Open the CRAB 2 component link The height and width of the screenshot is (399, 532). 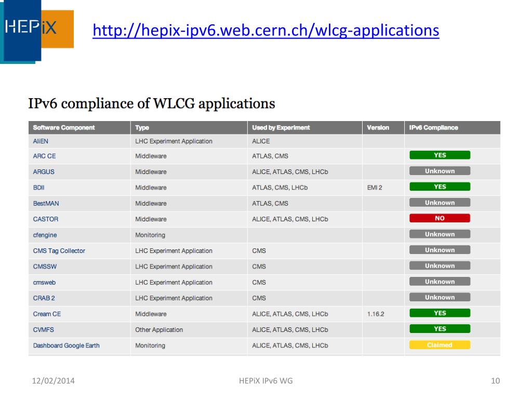pyautogui.click(x=44, y=298)
